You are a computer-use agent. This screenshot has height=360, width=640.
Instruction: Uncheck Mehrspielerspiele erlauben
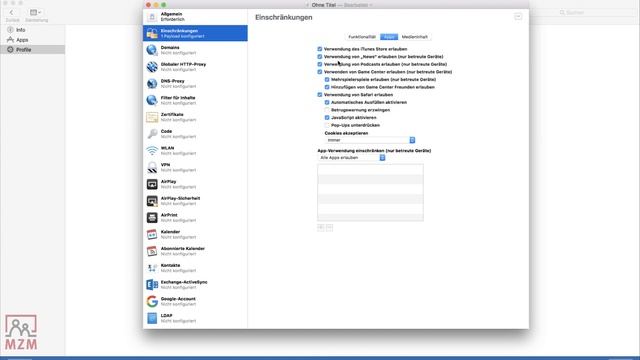click(x=327, y=80)
